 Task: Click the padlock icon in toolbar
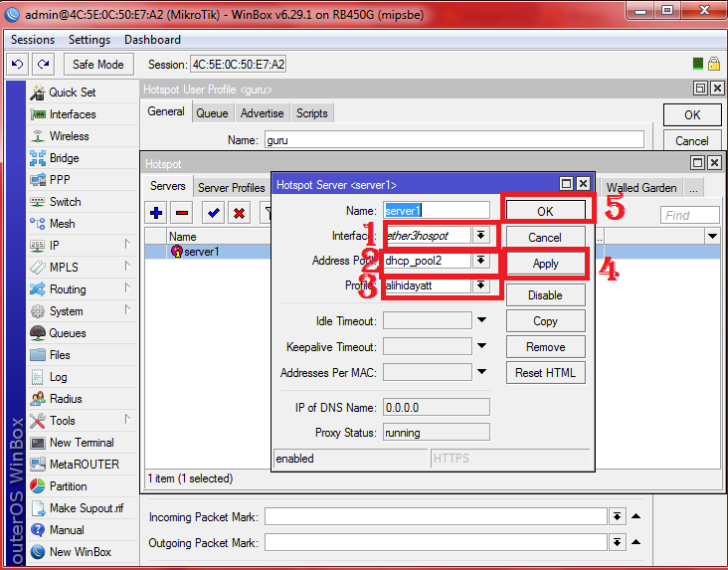click(x=714, y=64)
